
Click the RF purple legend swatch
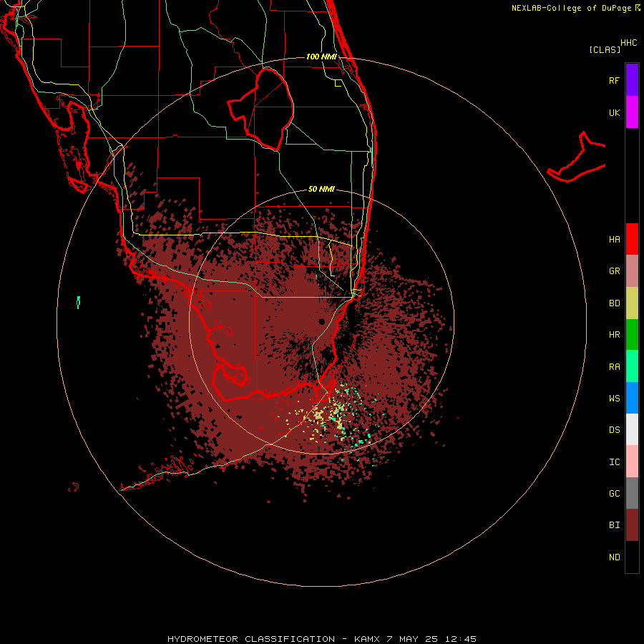click(632, 80)
